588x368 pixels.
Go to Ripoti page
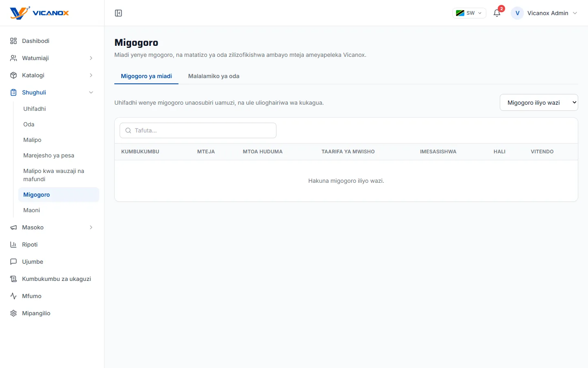click(52, 245)
